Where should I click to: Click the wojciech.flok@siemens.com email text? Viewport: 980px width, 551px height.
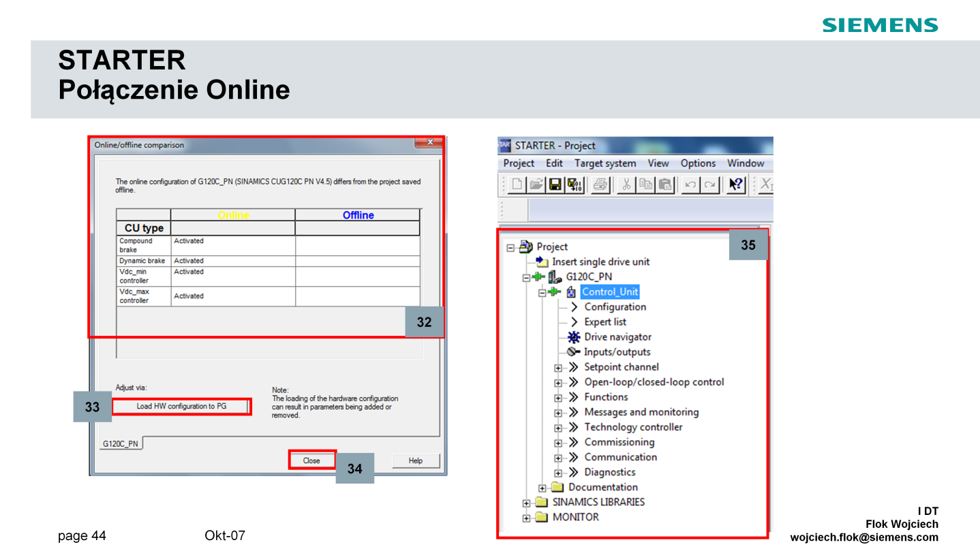864,537
